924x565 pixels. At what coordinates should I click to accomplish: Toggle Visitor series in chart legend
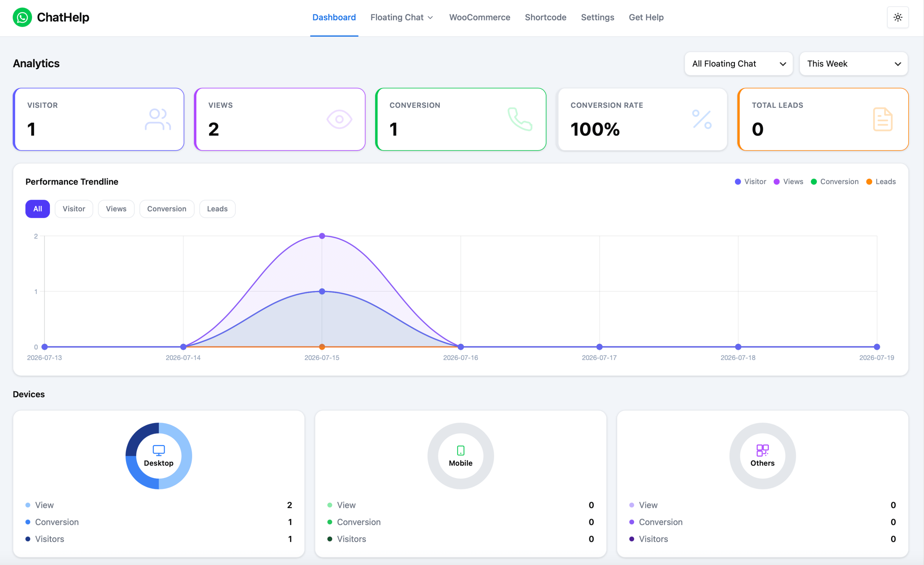750,182
